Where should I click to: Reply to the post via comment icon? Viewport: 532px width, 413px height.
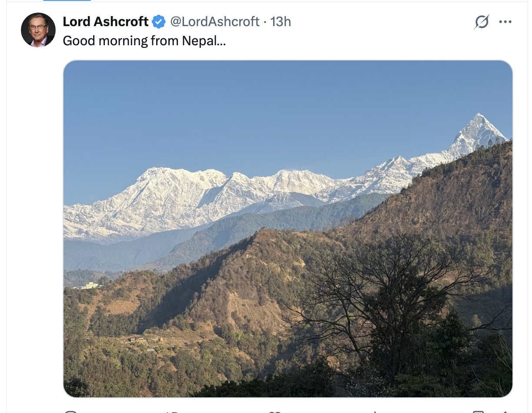70,411
